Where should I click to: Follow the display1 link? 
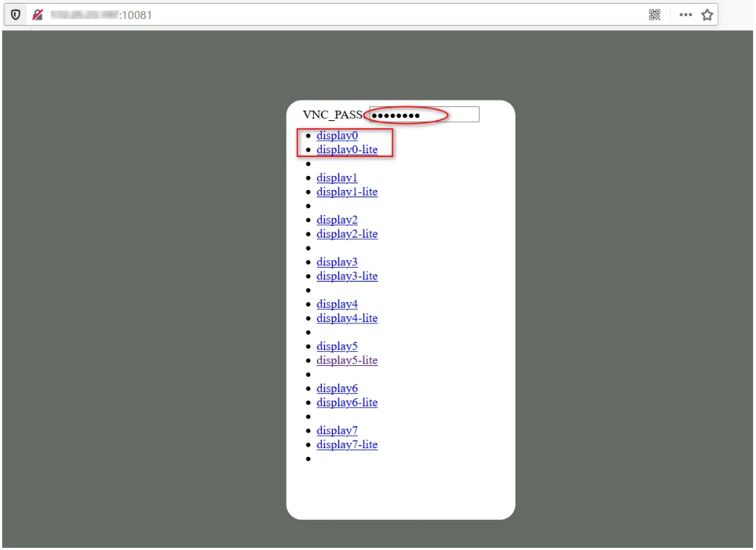click(x=337, y=177)
